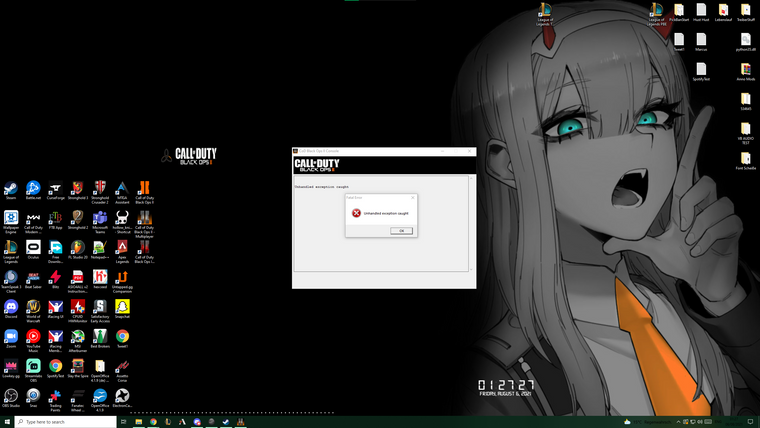Select the Trading Paints shortcut
The height and width of the screenshot is (428, 760).
click(x=56, y=400)
